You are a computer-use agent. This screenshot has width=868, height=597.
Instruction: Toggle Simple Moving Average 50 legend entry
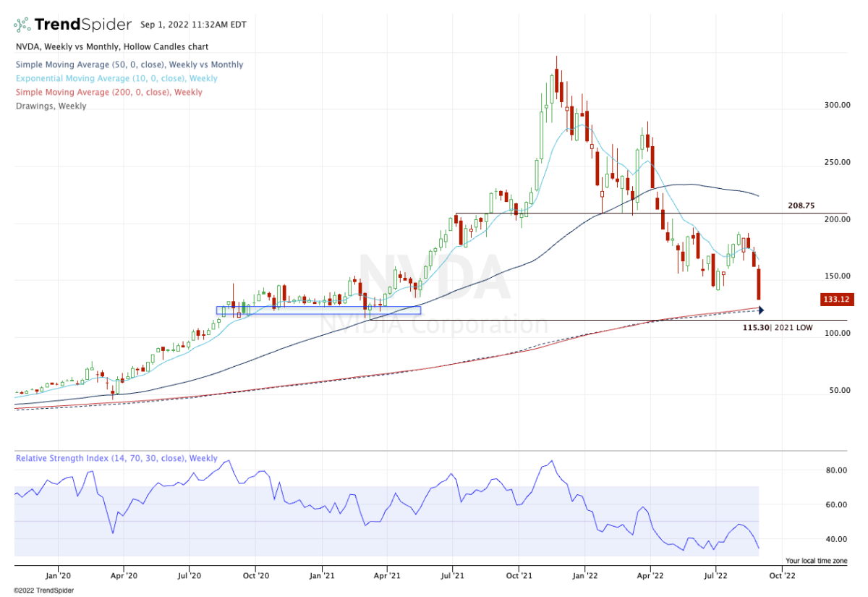[x=129, y=65]
